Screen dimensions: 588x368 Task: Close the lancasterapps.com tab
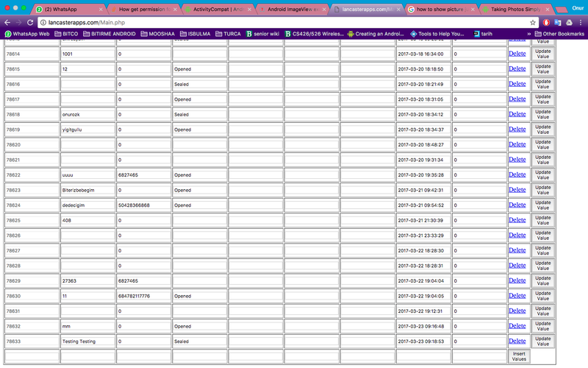[x=398, y=10]
